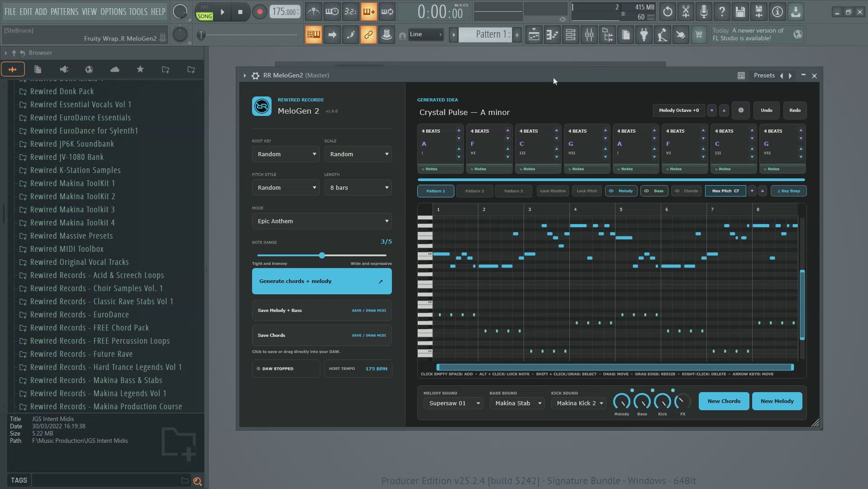The width and height of the screenshot is (868, 489).
Task: Open the Length 8 bars dropdown
Action: coord(358,188)
